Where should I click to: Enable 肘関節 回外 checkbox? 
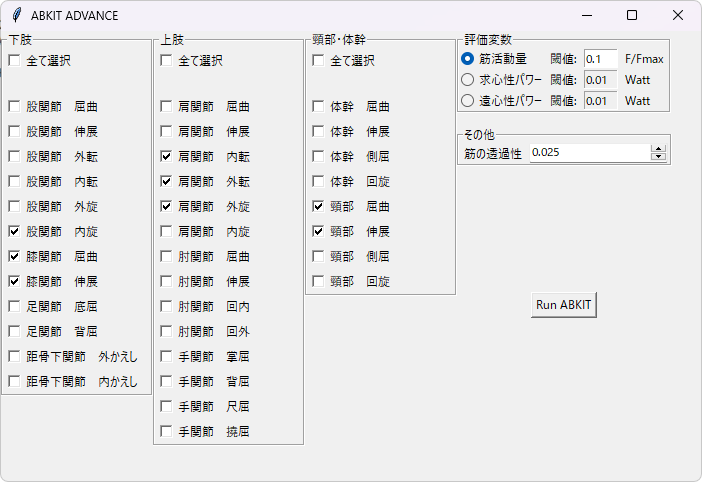tap(166, 332)
